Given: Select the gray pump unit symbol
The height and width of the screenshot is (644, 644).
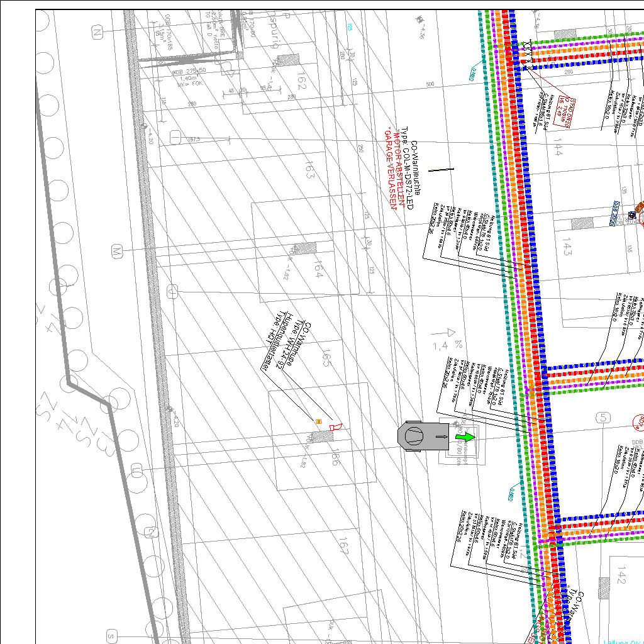Looking at the screenshot, I should point(416,436).
